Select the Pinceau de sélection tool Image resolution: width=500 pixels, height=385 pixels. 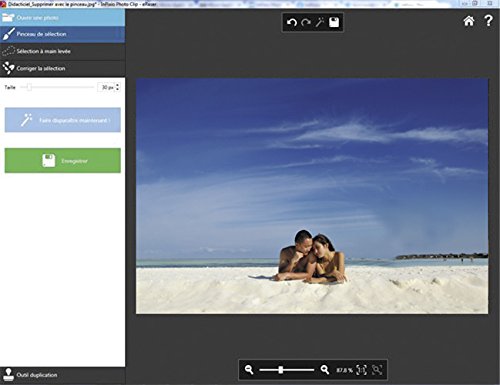pos(63,34)
